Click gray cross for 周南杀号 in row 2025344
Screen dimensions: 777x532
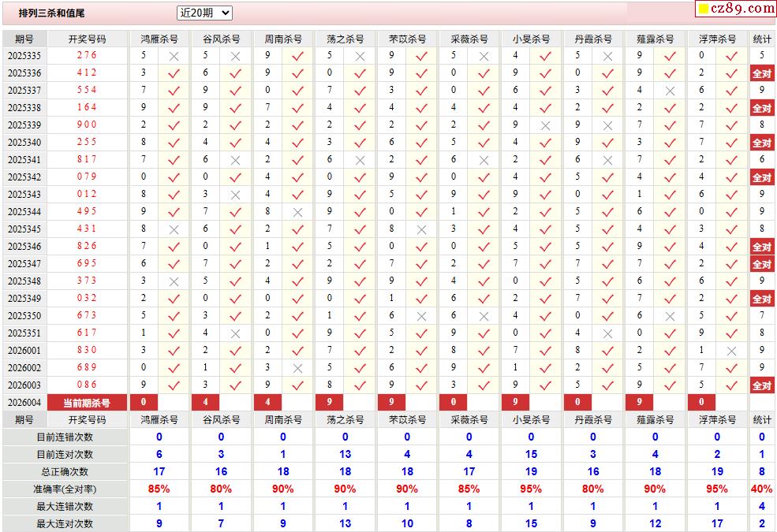tap(297, 212)
